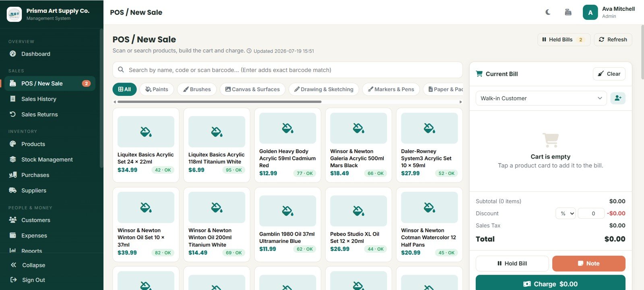Open discount type % dropdown

tap(566, 213)
